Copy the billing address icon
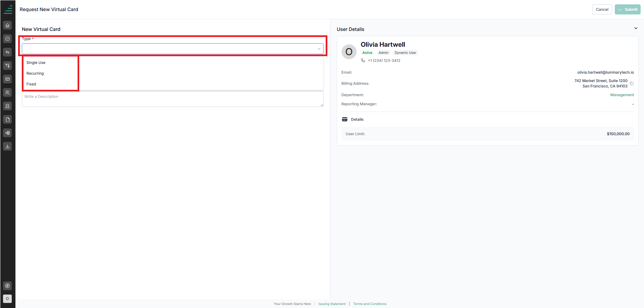Screen dimensions: 644x308 tap(632, 83)
